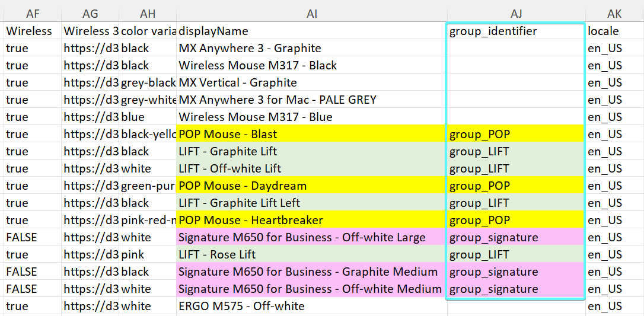The height and width of the screenshot is (316, 644).
Task: Select the AH column header
Action: coord(148,14)
